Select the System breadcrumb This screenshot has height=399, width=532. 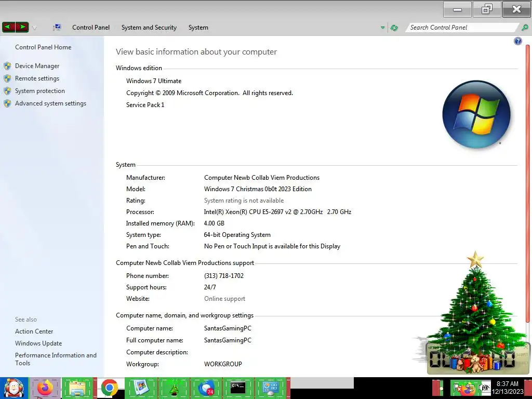(x=198, y=28)
